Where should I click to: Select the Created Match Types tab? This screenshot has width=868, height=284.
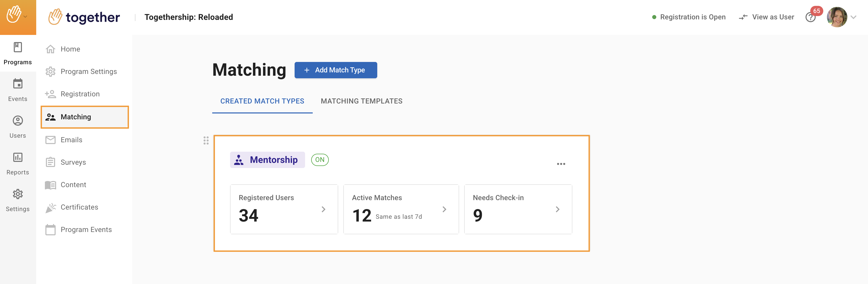(x=262, y=101)
